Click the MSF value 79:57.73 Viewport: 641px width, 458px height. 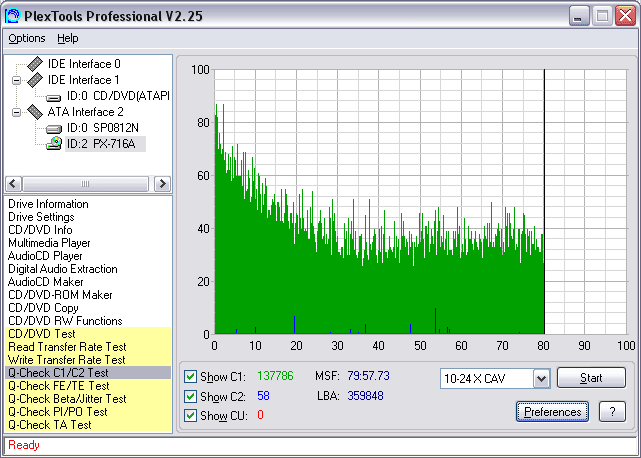pyautogui.click(x=368, y=376)
